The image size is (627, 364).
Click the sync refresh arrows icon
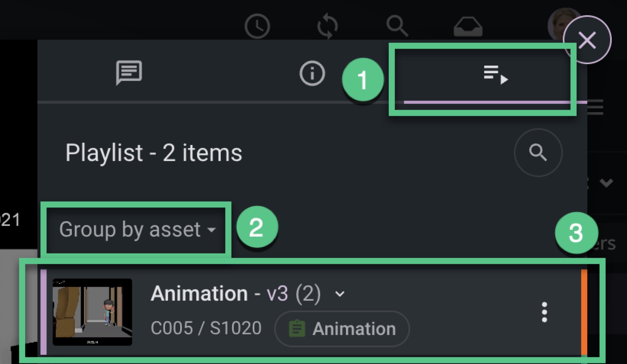pos(327,26)
